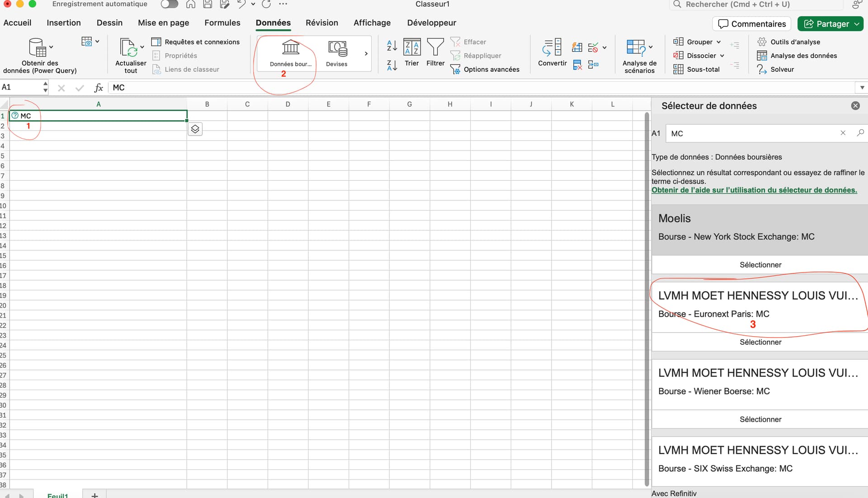
Task: Open the Commentaires pane
Action: click(752, 24)
